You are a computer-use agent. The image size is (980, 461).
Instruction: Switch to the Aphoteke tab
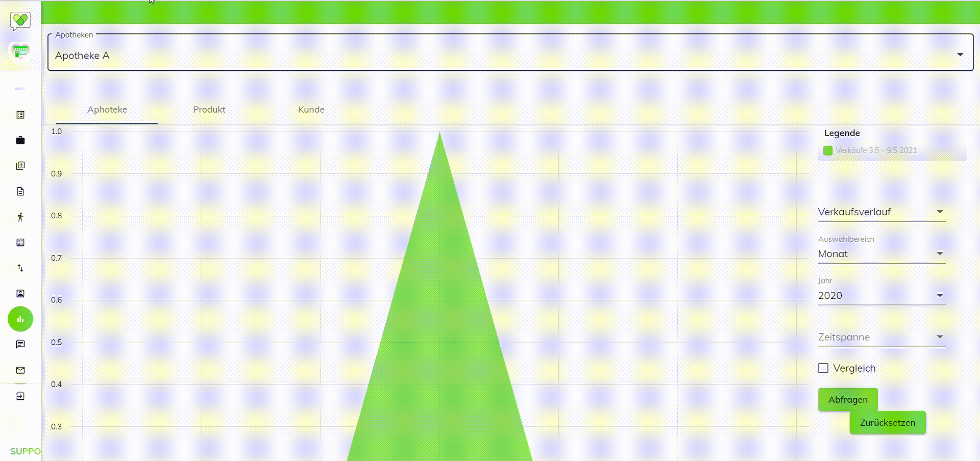tap(107, 110)
